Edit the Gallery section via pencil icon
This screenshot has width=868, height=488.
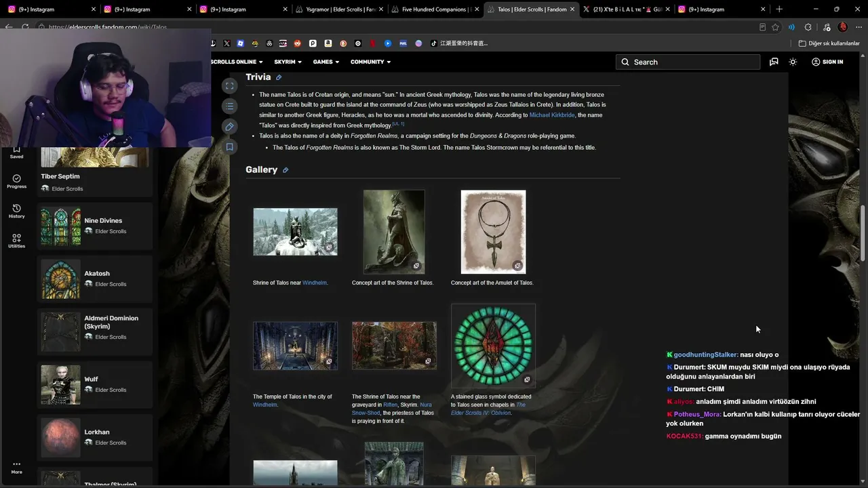[x=285, y=170]
